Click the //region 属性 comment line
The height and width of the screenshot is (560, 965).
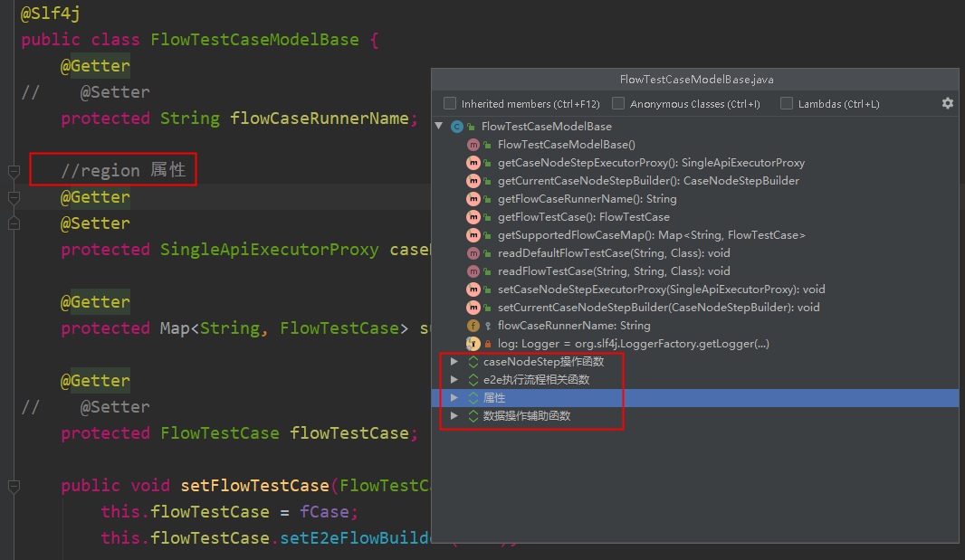(x=123, y=170)
